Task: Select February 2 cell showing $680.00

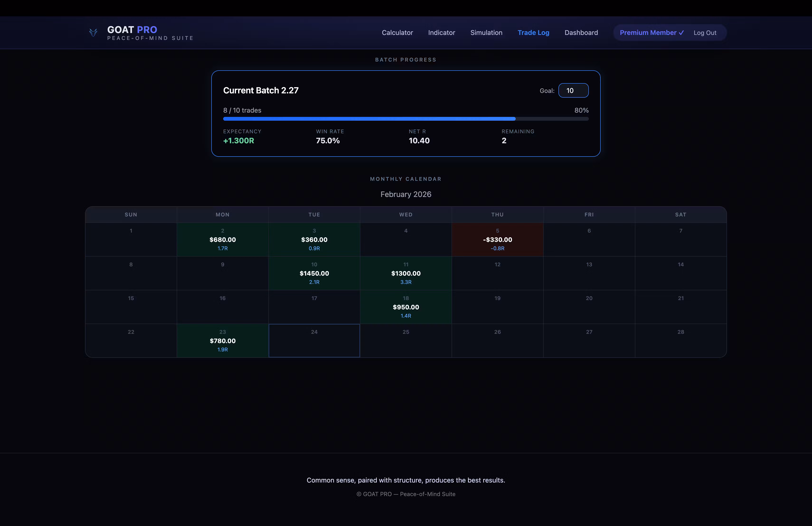Action: (x=222, y=240)
